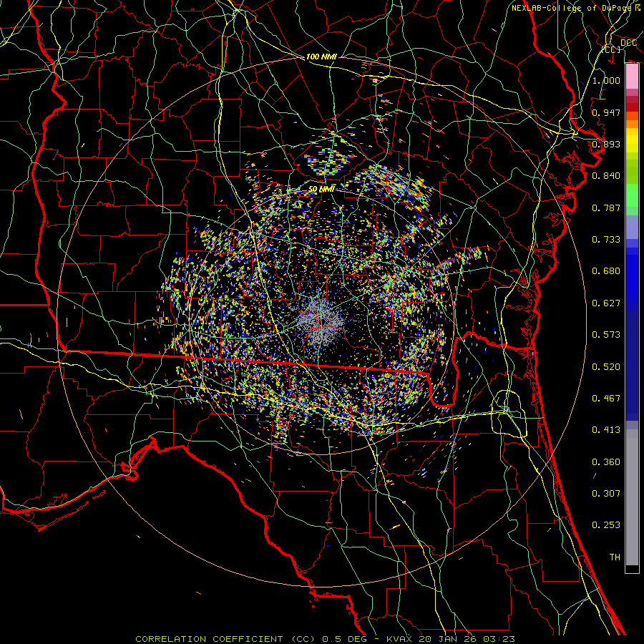Image resolution: width=644 pixels, height=644 pixels.
Task: Click the 0.893 legend value
Action: [x=606, y=144]
